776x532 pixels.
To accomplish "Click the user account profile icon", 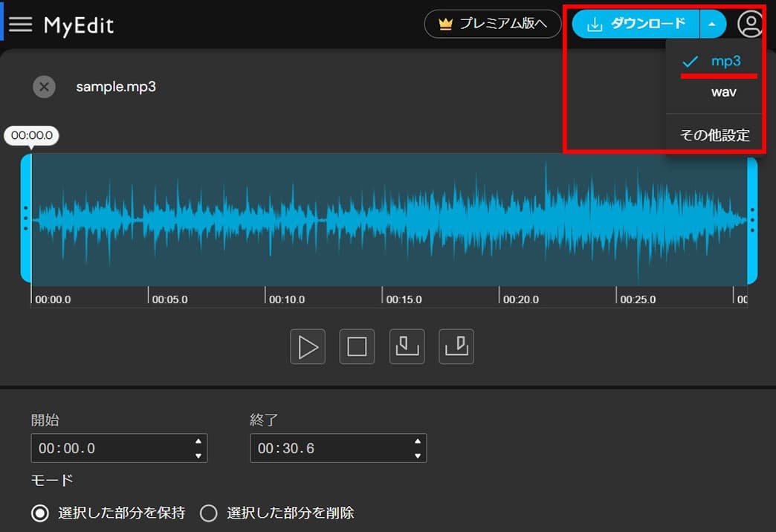I will click(750, 24).
